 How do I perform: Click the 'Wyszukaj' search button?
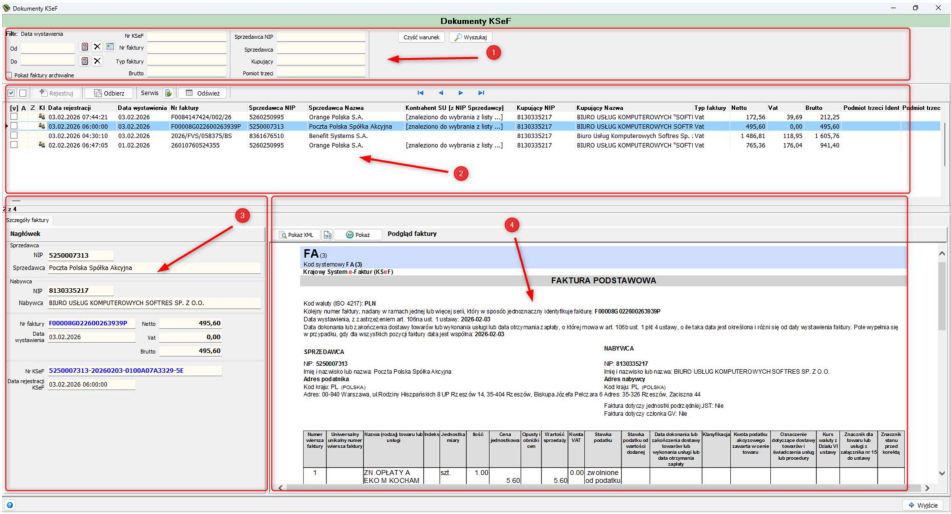tap(471, 37)
